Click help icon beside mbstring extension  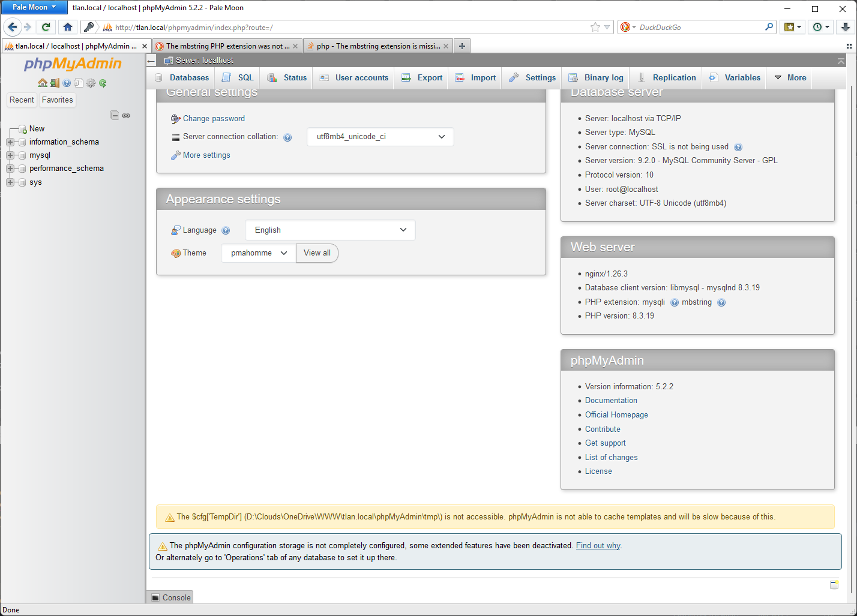click(x=721, y=302)
